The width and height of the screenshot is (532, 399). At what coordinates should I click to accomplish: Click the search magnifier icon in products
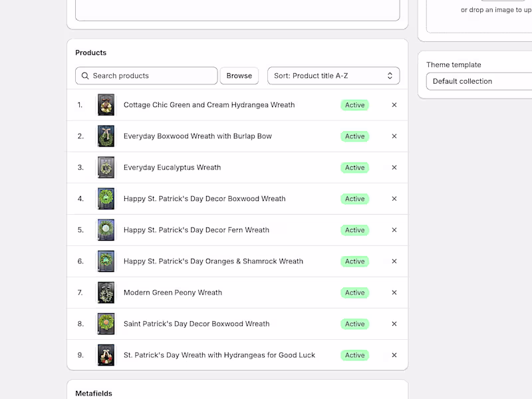(85, 76)
